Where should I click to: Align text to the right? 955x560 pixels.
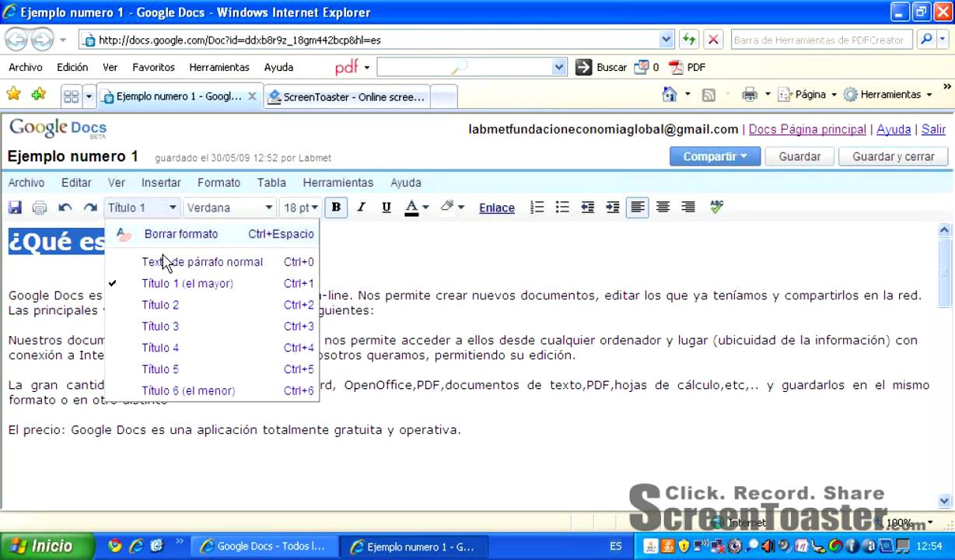pyautogui.click(x=688, y=207)
